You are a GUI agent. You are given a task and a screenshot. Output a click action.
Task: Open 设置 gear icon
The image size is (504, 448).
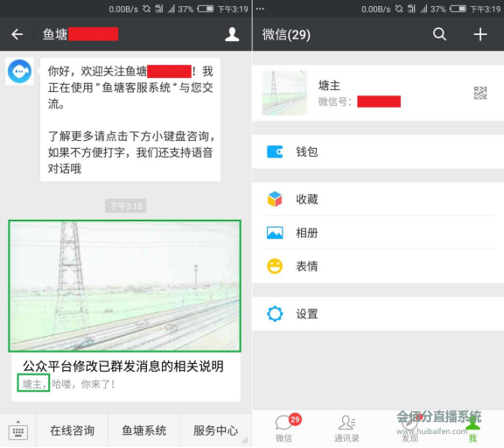[275, 313]
